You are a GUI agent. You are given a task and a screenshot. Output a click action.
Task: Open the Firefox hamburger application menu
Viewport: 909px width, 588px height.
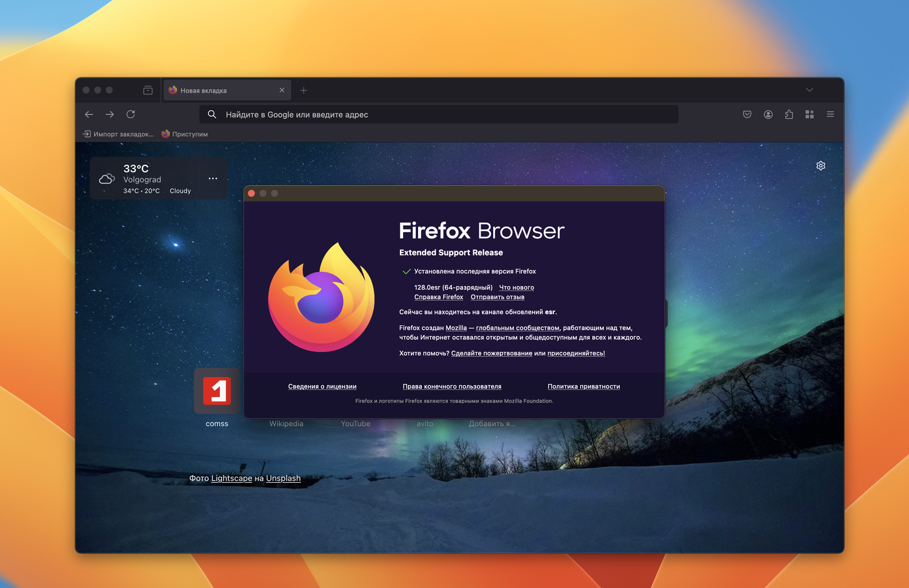830,114
